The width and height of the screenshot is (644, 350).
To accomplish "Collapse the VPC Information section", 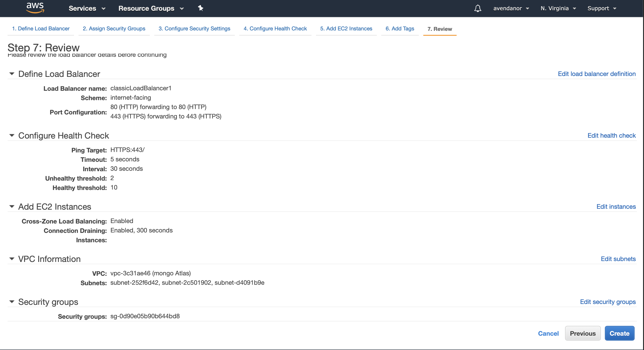I will coord(12,259).
